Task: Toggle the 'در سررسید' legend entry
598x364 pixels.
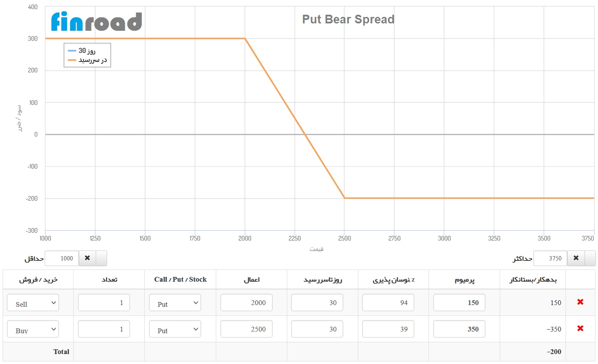Action: 87,59
